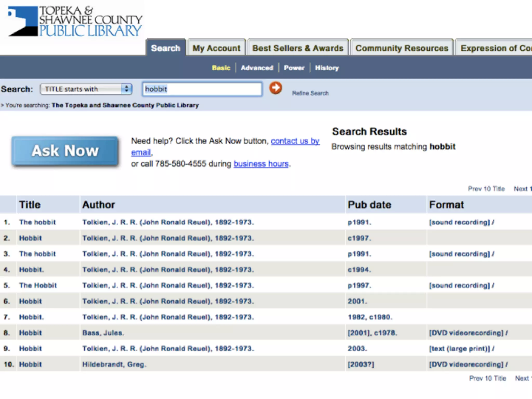The image size is (532, 399).
Task: Open search History link
Action: 327,68
